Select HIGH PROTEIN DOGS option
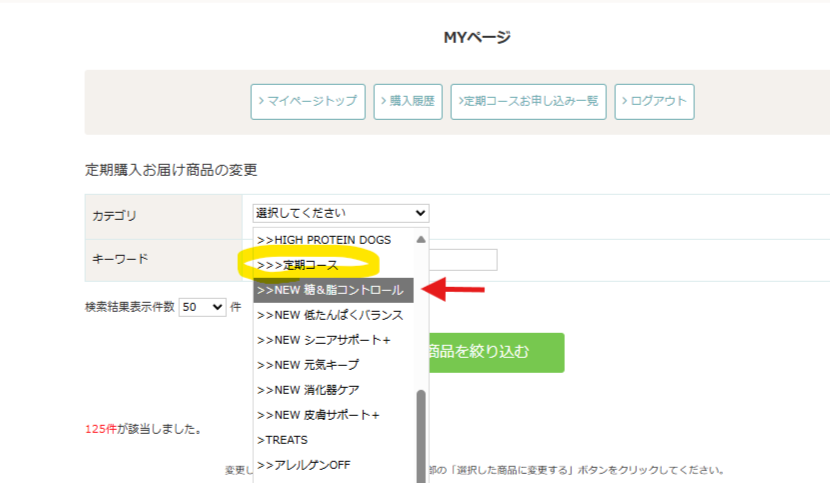The image size is (830, 483). coord(330,240)
